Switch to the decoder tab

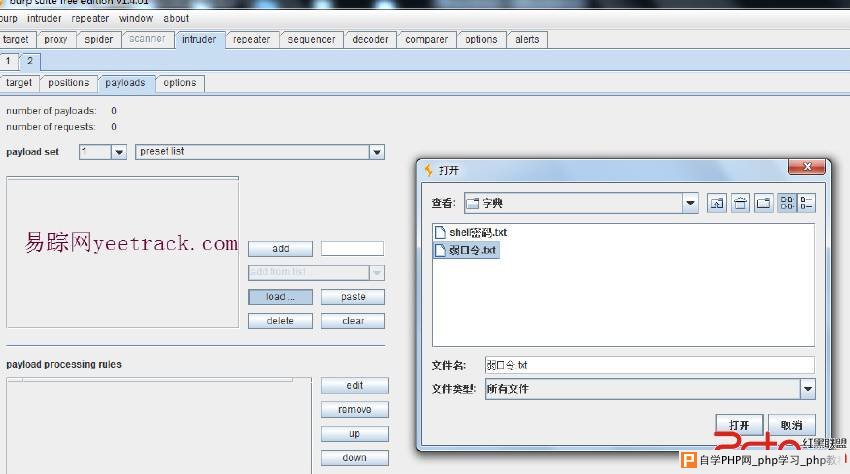click(x=370, y=40)
